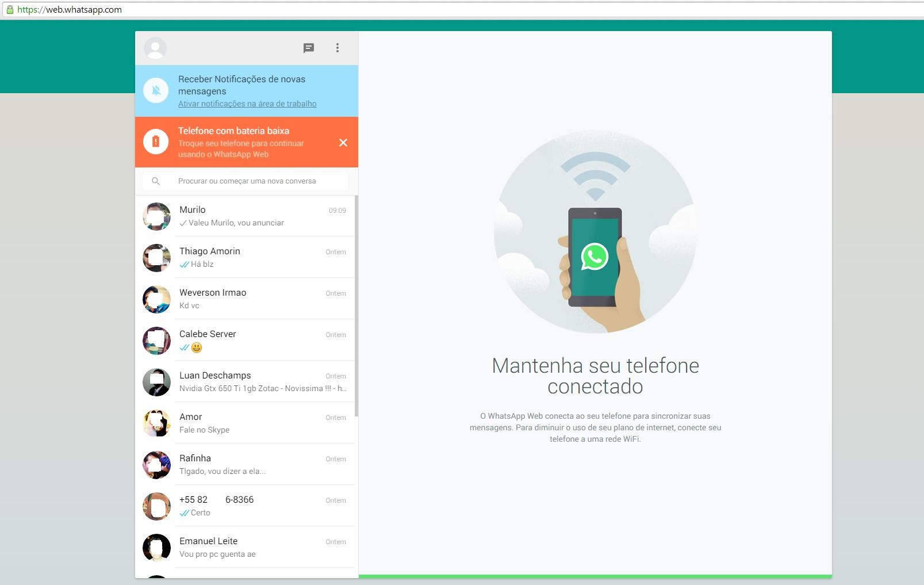The width and height of the screenshot is (924, 585).
Task: Focus the search or new conversation field
Action: (x=246, y=181)
